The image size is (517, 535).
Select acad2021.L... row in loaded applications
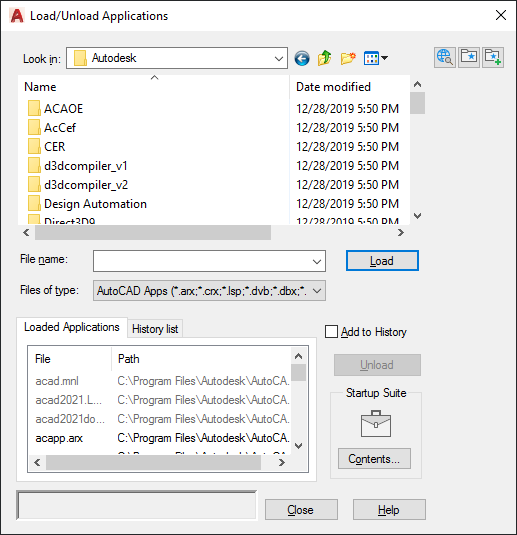[69, 400]
